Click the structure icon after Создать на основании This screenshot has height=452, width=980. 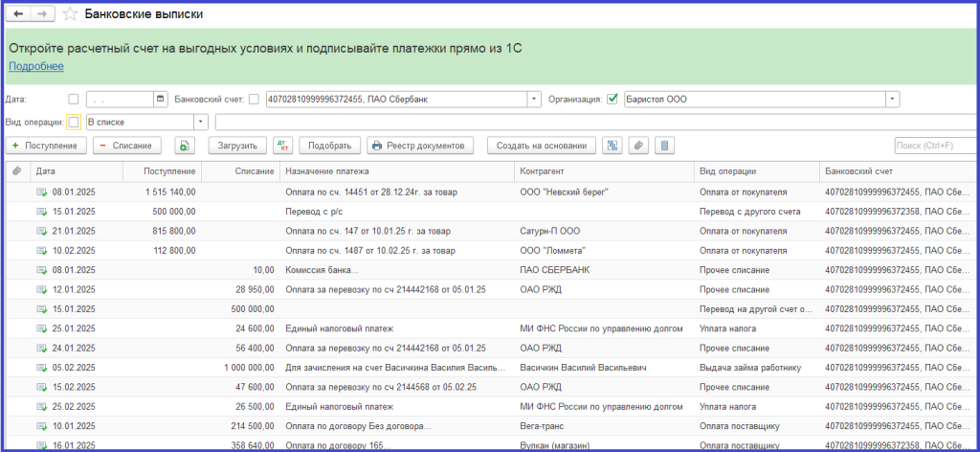(x=612, y=146)
